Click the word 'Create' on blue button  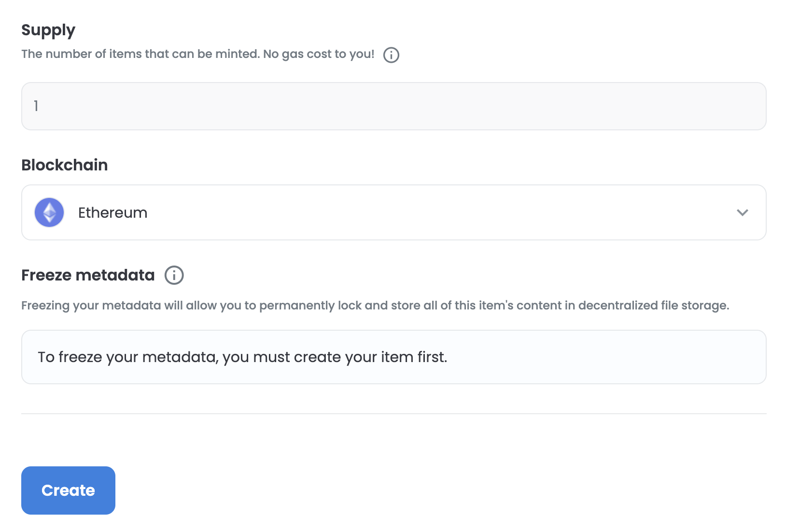68,490
